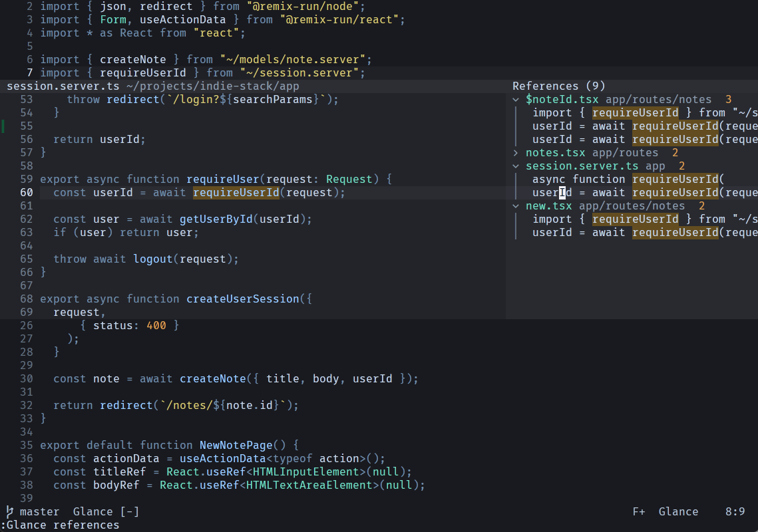Viewport: 758px width, 532px height.
Task: Click cursor position '8:9' in statusline
Action: coord(735,511)
